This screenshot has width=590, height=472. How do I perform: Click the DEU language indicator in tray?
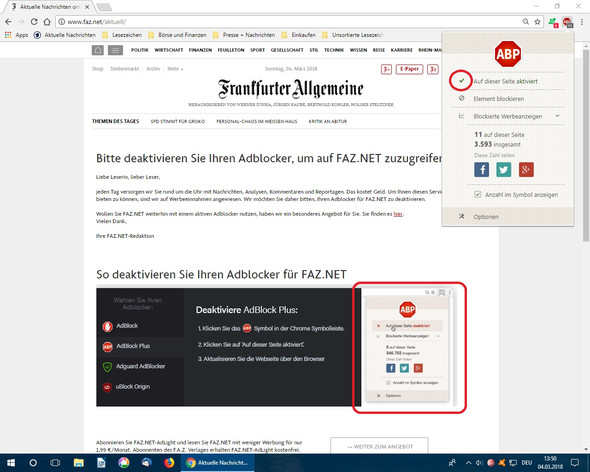coord(527,463)
